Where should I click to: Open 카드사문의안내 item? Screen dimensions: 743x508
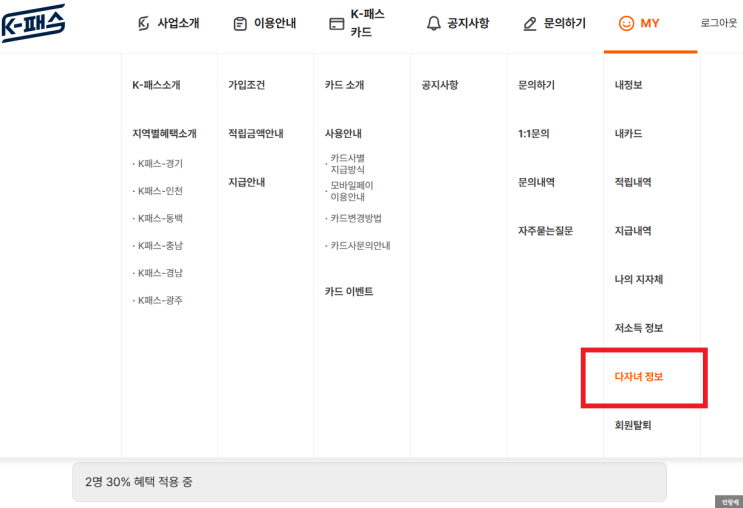coord(360,246)
